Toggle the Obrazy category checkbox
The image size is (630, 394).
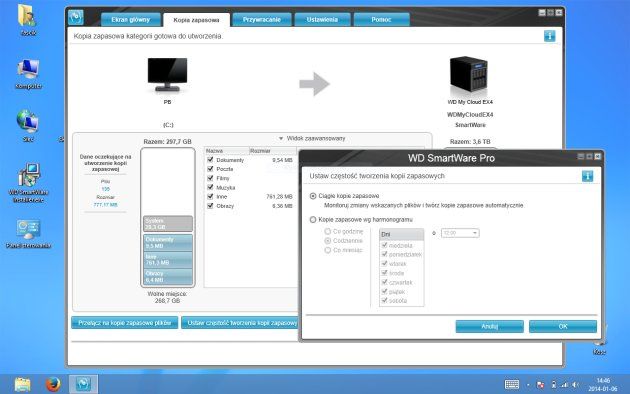pyautogui.click(x=210, y=206)
